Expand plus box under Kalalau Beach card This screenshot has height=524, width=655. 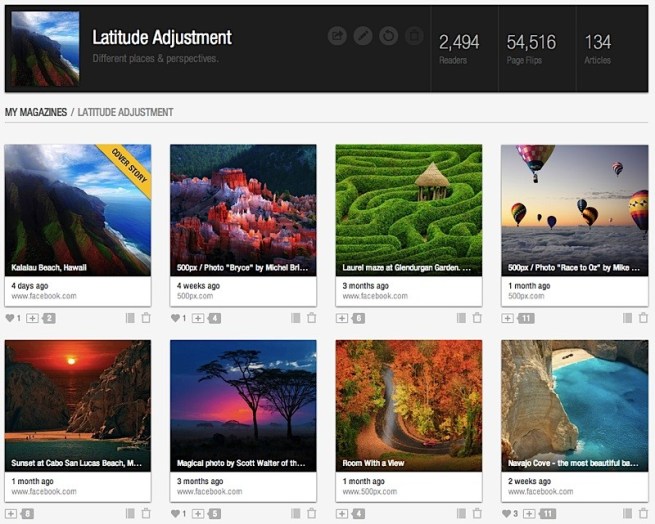pos(32,318)
